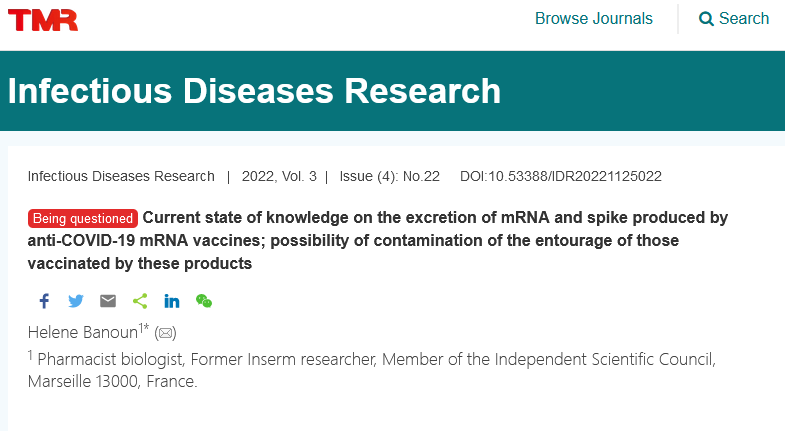The image size is (785, 431).
Task: Click the No.22 article number
Action: (x=421, y=176)
